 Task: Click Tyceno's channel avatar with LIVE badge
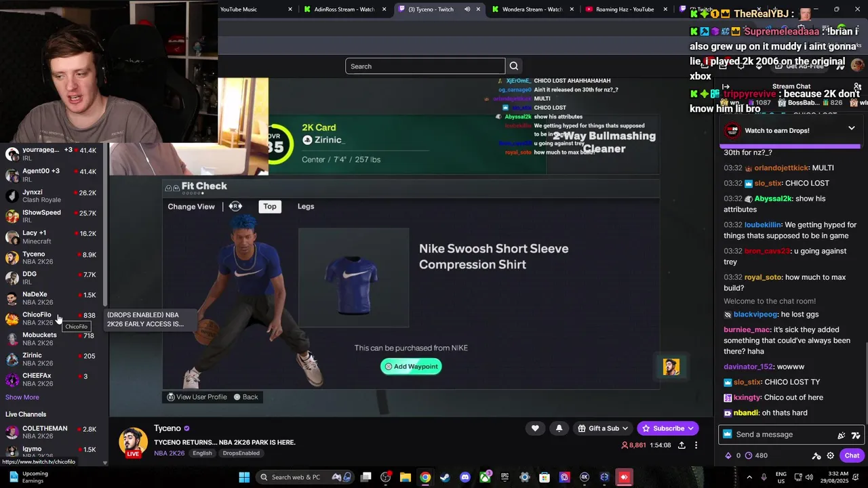point(133,442)
